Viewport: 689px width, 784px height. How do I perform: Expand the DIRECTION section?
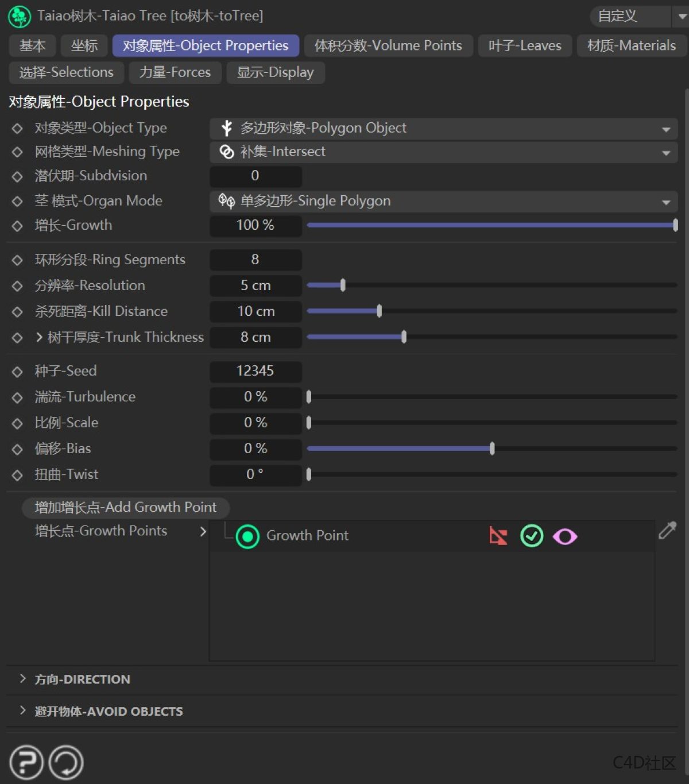pos(22,679)
